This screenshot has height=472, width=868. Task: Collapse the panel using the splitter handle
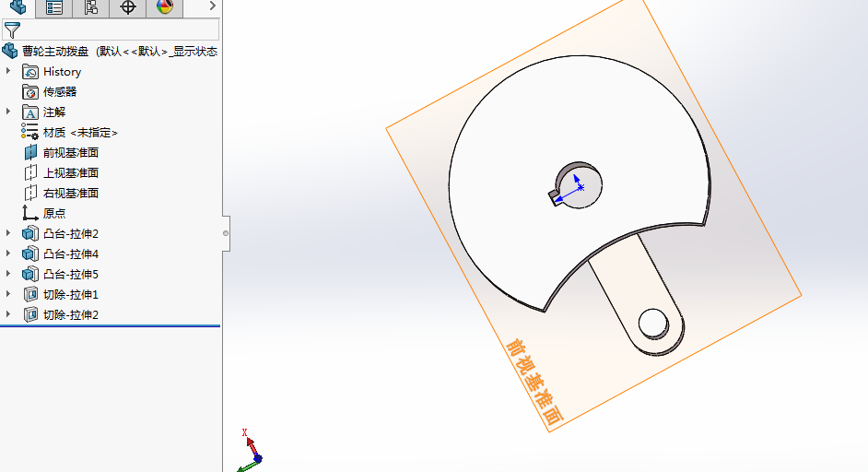[x=226, y=233]
